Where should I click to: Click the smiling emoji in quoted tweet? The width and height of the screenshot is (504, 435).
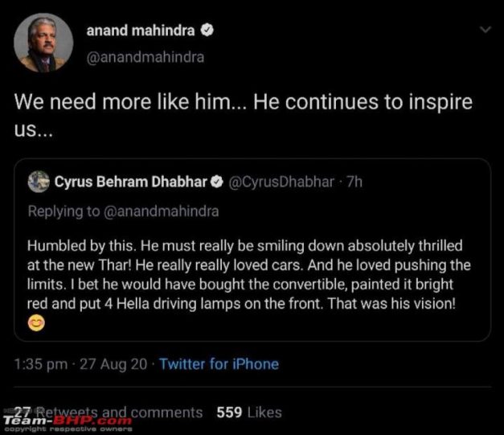(x=36, y=324)
